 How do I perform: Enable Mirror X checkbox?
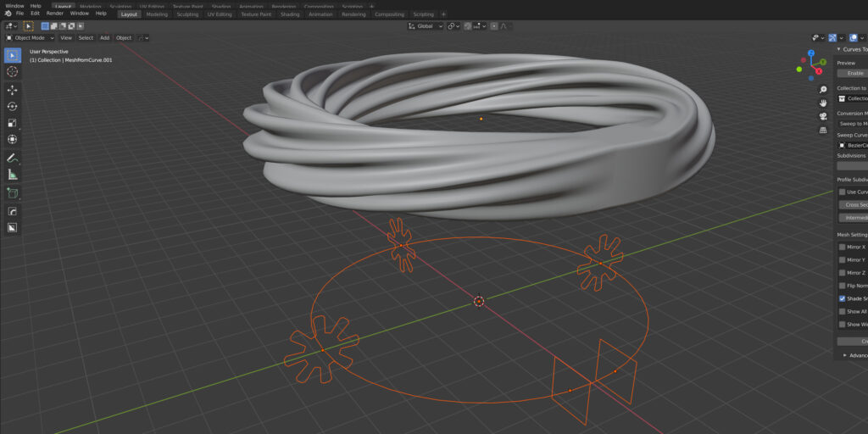(x=842, y=247)
